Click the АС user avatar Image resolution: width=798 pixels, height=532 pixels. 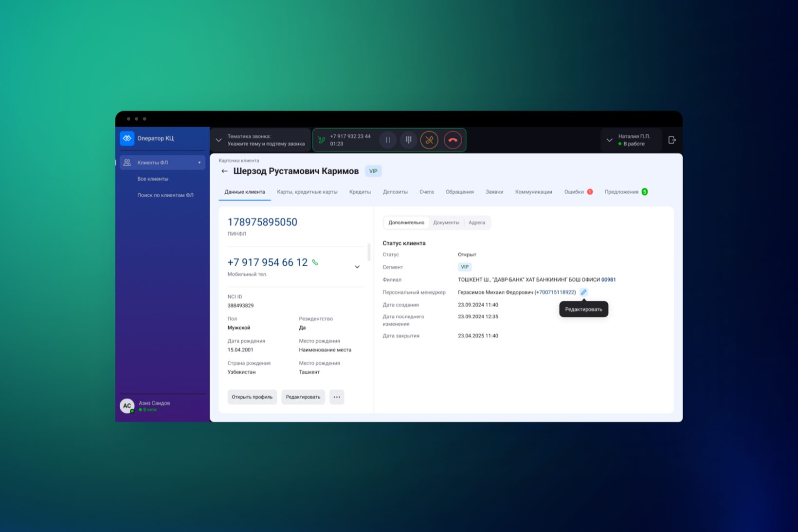click(x=127, y=406)
